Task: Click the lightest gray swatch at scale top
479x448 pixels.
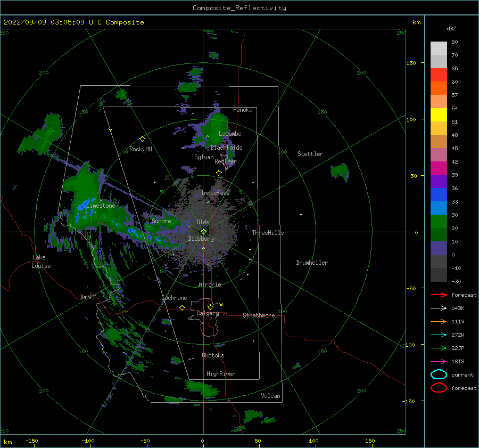Action: click(439, 48)
